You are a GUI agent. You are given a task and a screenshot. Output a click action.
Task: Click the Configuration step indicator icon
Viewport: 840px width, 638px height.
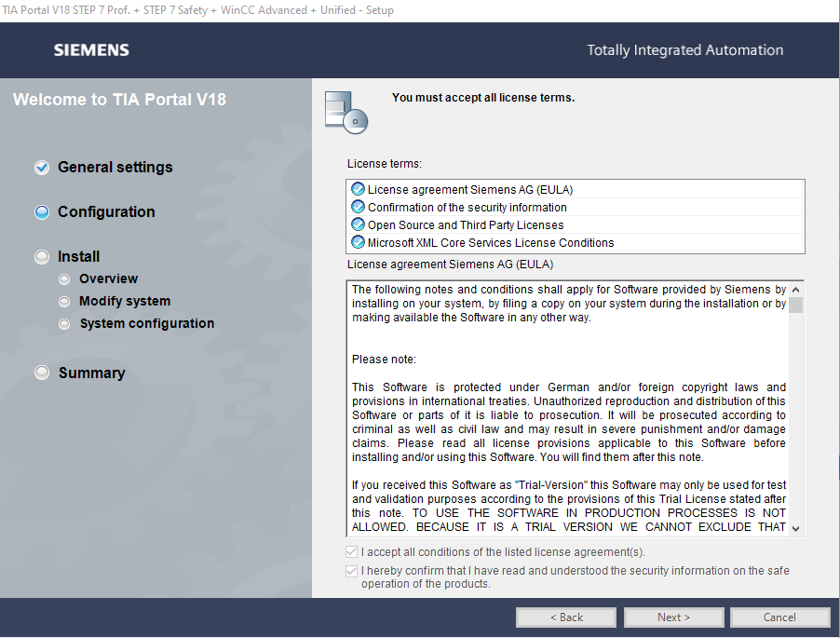42,212
